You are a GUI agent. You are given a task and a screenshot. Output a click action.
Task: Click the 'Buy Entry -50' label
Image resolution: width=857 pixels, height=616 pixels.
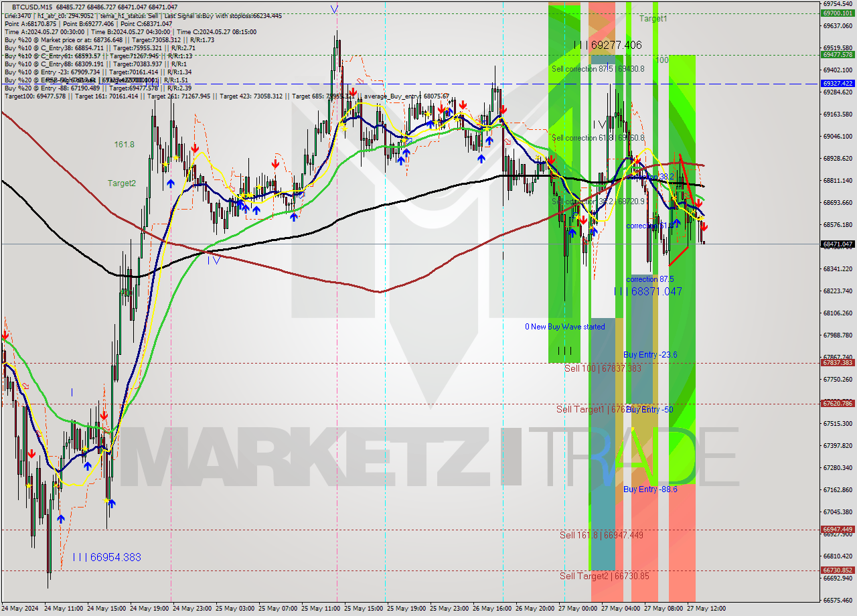coord(648,409)
